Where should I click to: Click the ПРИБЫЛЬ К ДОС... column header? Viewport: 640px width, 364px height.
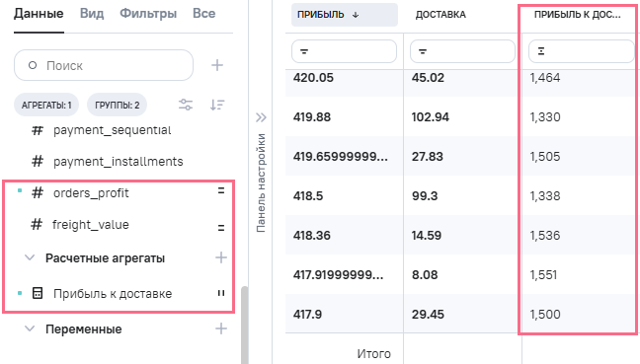coord(577,15)
